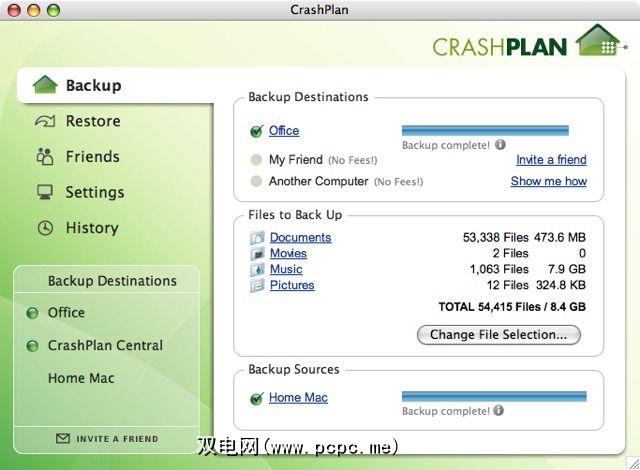
Task: Click the Music folder icon
Action: [x=258, y=269]
